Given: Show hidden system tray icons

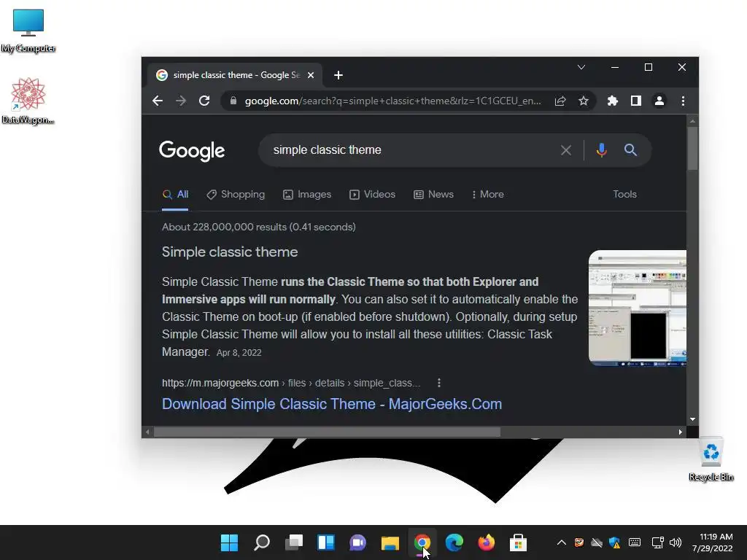Looking at the screenshot, I should point(561,542).
